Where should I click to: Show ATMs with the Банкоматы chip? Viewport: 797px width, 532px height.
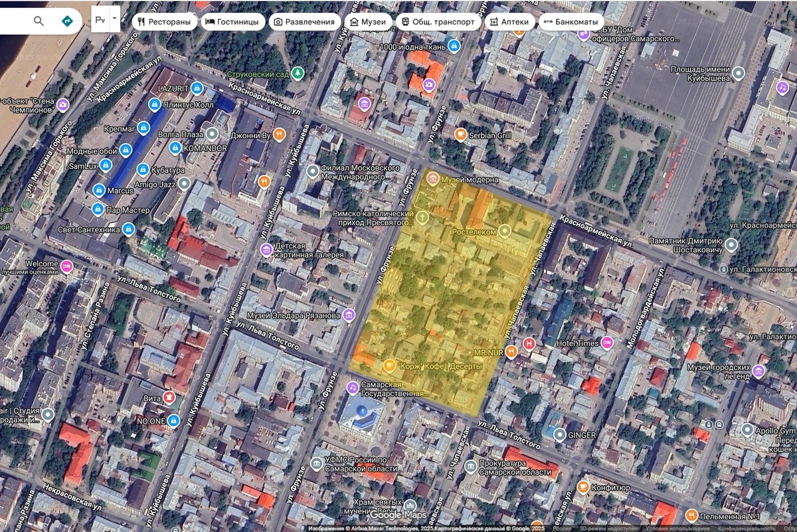571,21
